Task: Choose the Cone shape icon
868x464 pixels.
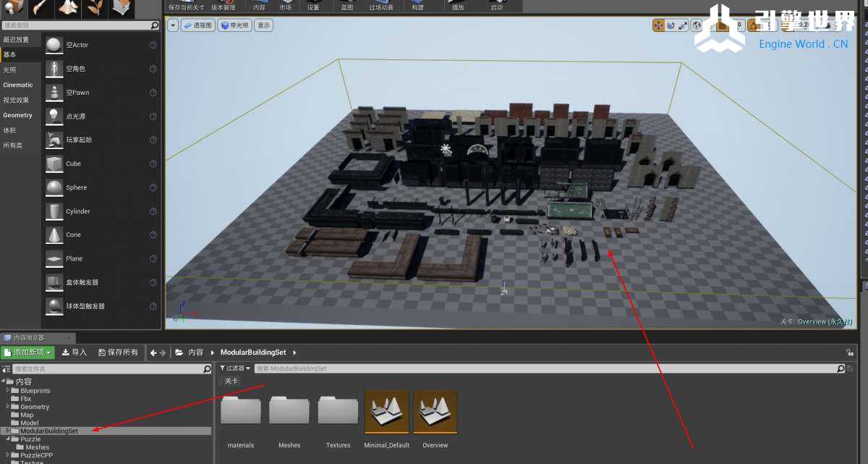Action: [x=54, y=235]
